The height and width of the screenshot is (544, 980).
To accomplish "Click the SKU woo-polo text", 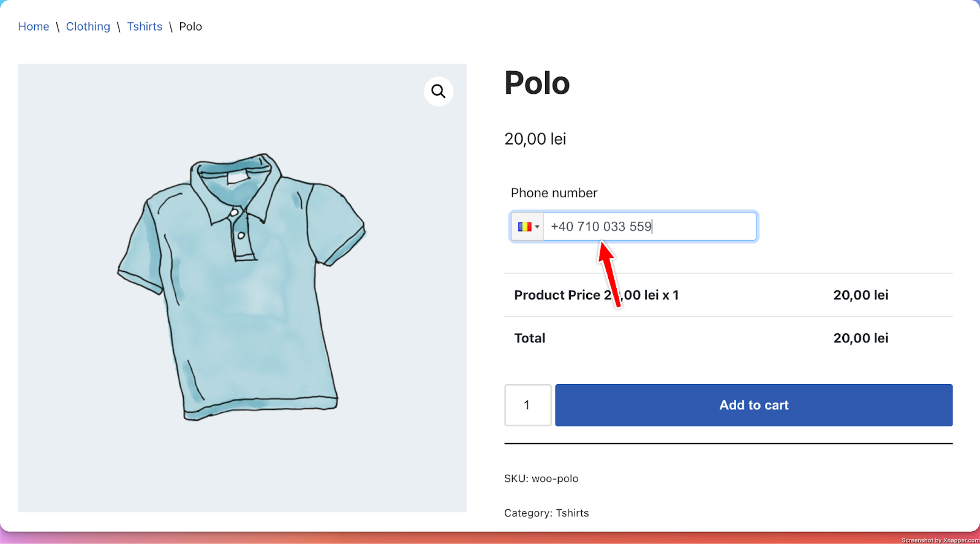I will [541, 478].
